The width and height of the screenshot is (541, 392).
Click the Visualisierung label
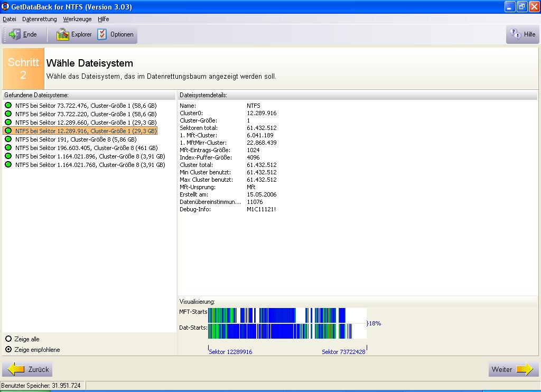click(197, 302)
